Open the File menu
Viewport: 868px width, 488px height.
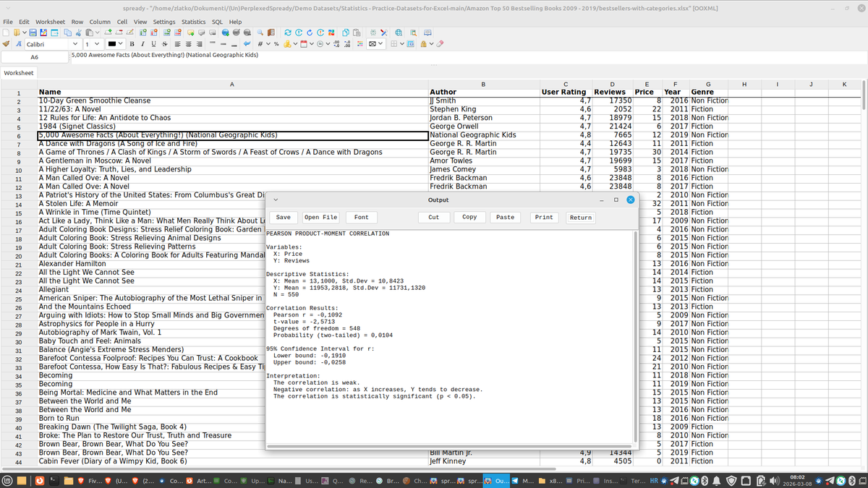tap(8, 22)
